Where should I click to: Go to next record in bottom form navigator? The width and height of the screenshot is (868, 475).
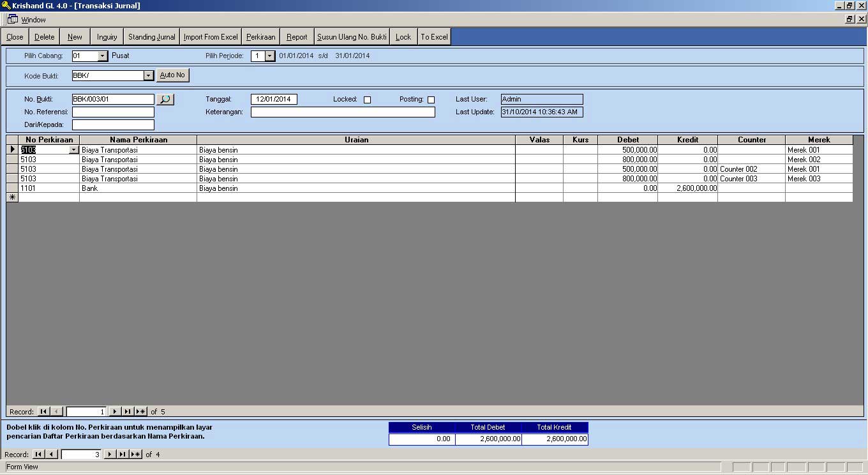tap(110, 455)
